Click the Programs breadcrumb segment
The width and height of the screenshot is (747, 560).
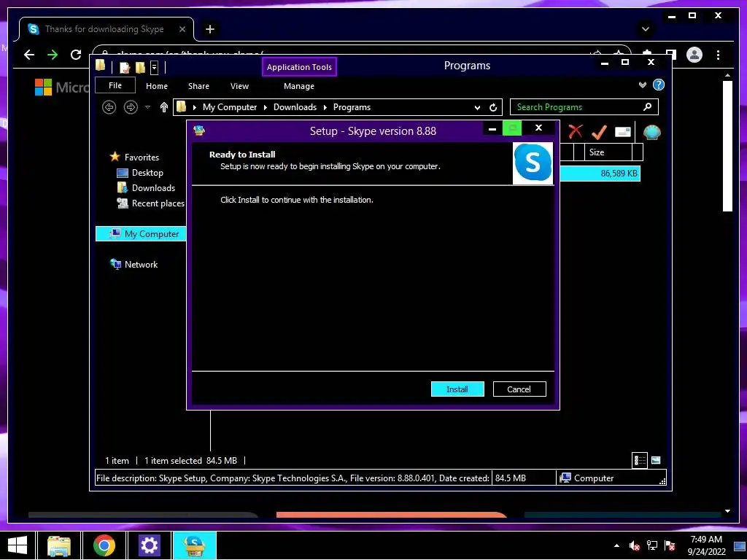pos(352,107)
